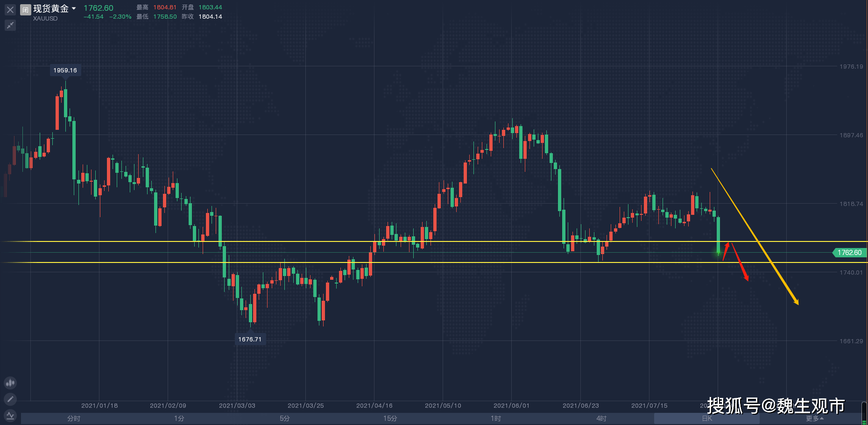Switch to the 5分 timeframe tab

click(285, 418)
